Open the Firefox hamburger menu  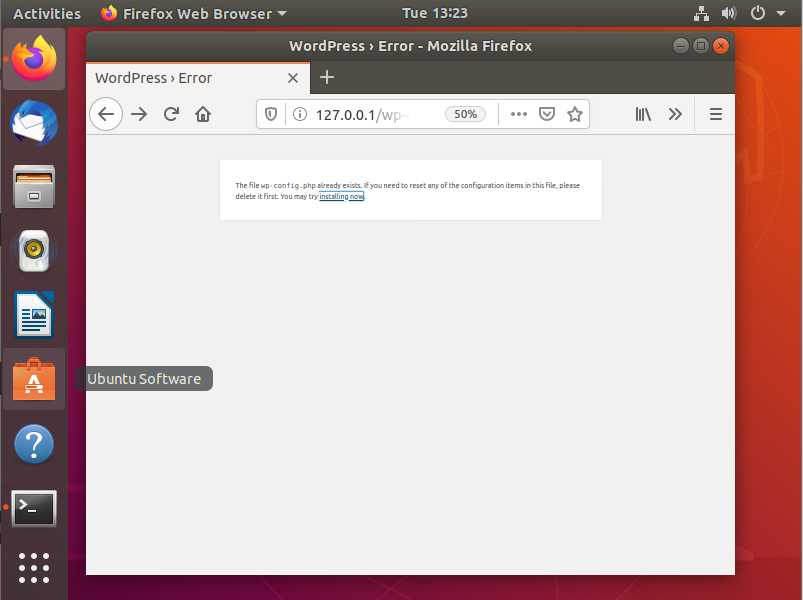tap(716, 114)
